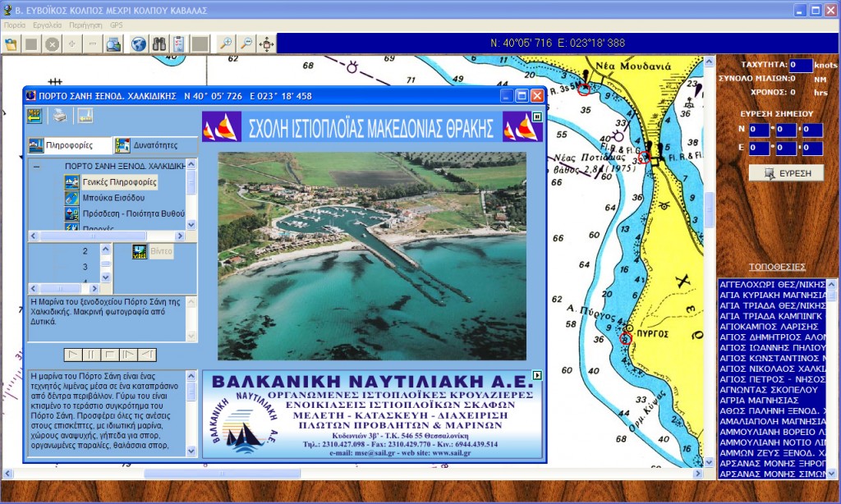841x504 pixels.
Task: Click tree panel horizontal scroll right arrow
Action: (x=180, y=236)
